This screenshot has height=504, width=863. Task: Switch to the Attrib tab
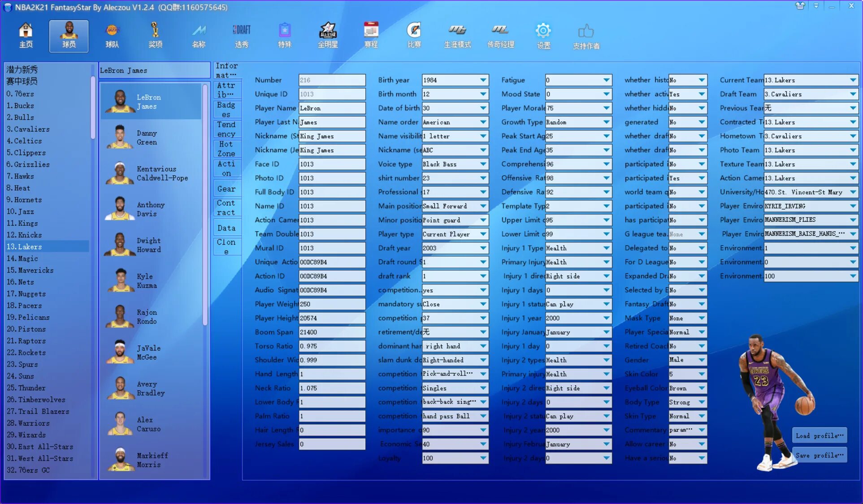point(227,90)
